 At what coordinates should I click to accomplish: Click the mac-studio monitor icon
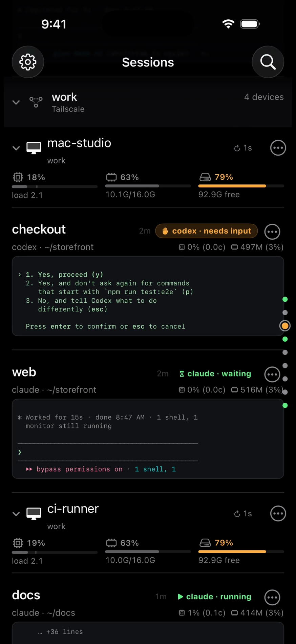point(34,148)
